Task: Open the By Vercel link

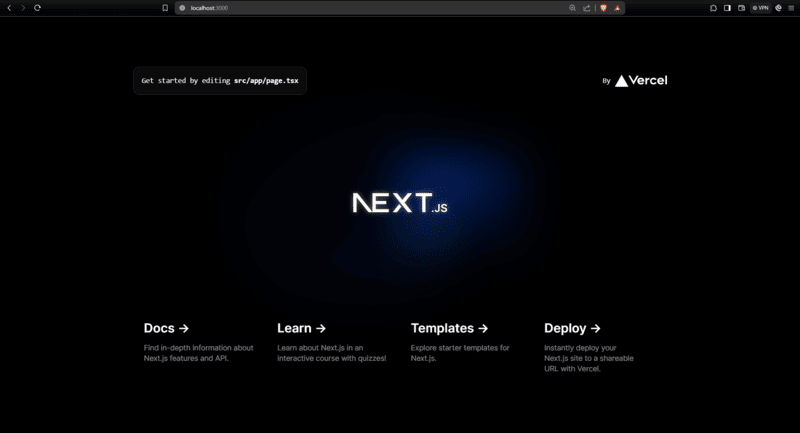Action: point(635,81)
